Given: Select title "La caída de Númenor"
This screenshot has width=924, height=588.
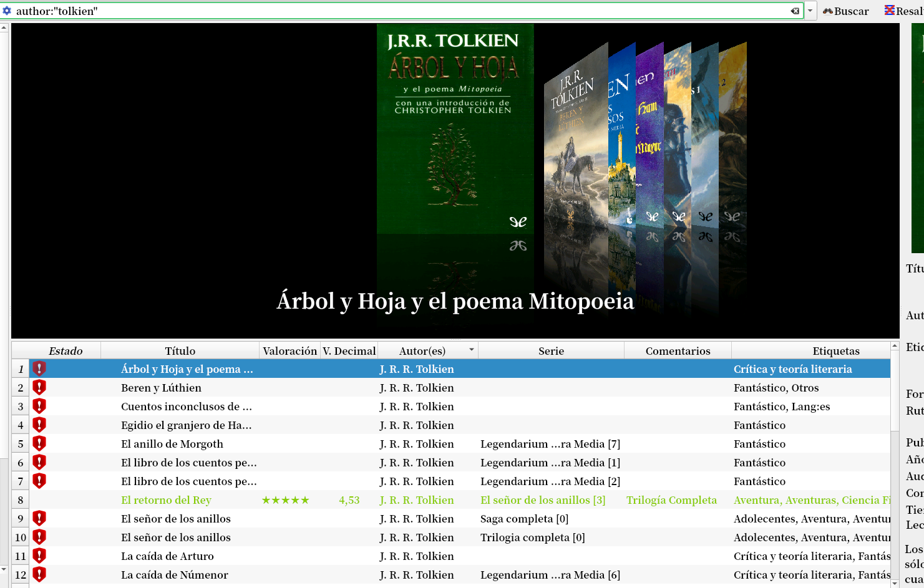Looking at the screenshot, I should tap(175, 574).
